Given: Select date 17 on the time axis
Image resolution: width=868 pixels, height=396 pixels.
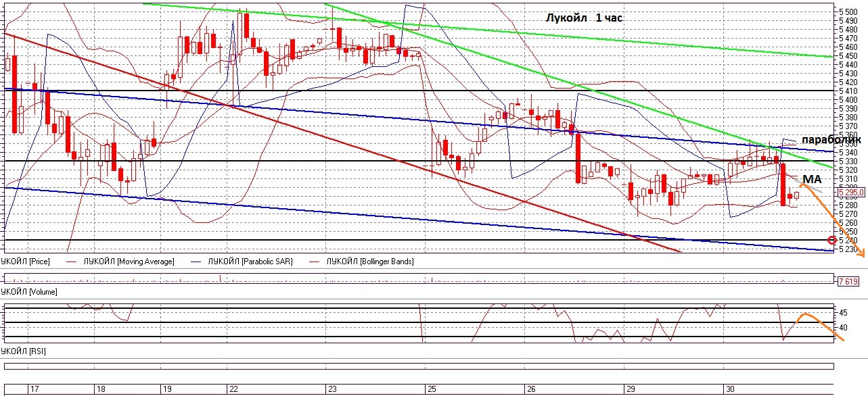Looking at the screenshot, I should (35, 389).
